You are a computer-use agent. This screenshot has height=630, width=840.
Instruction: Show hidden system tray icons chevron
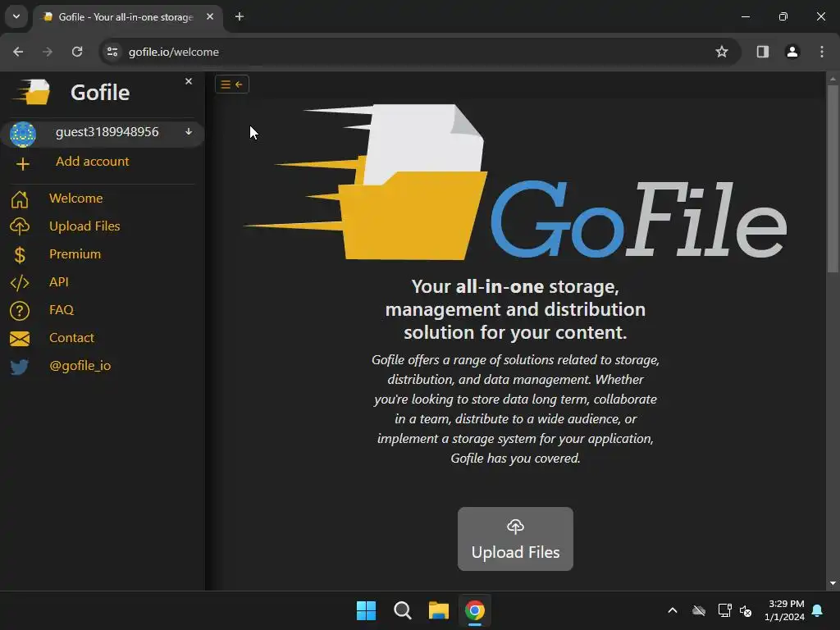tap(673, 610)
